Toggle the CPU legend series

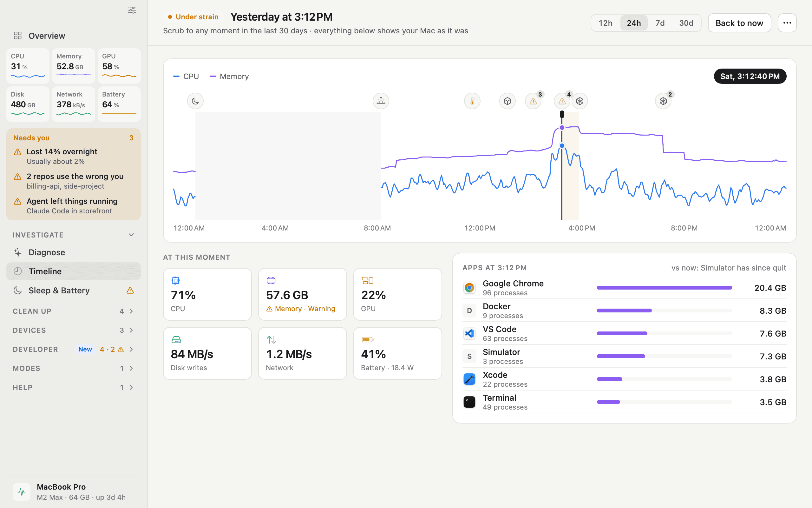pyautogui.click(x=186, y=77)
